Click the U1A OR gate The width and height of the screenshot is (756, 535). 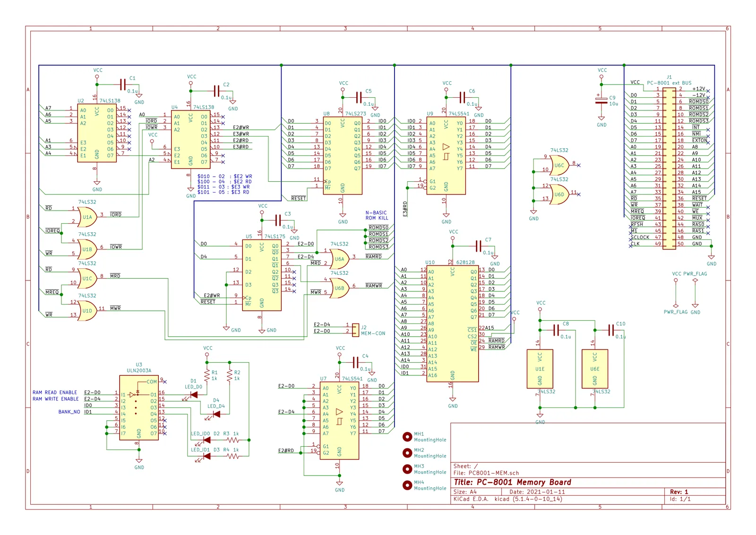coord(87,217)
